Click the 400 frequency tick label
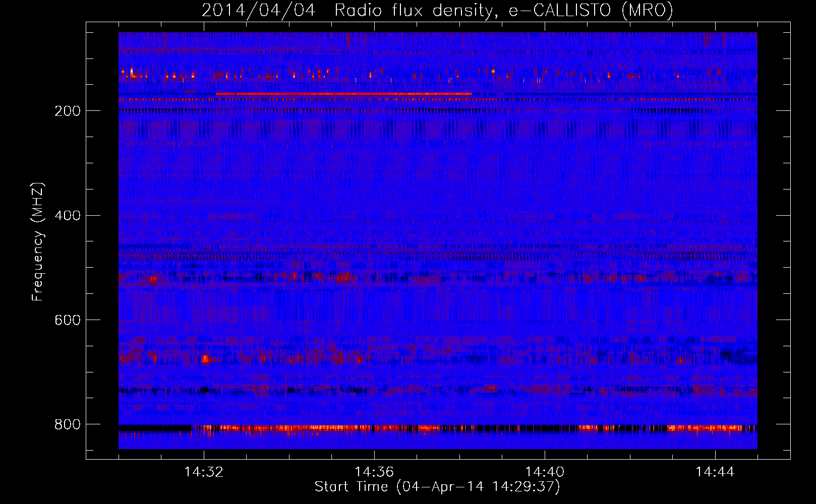The width and height of the screenshot is (816, 504). pos(67,216)
